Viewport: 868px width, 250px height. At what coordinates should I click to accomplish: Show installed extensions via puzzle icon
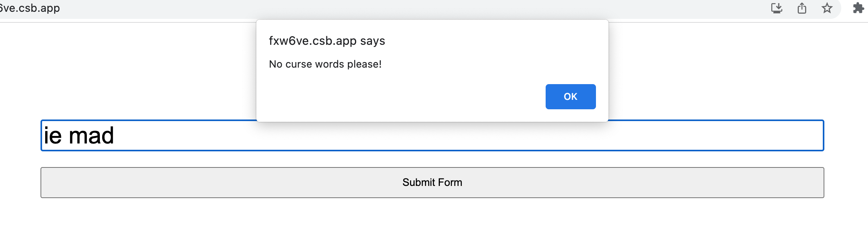(x=859, y=8)
